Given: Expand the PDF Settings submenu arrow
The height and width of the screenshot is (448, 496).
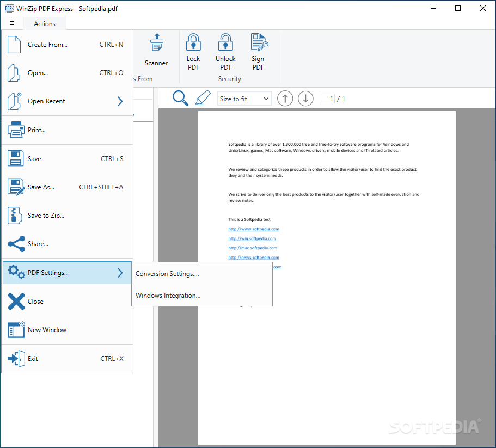Looking at the screenshot, I should pos(119,272).
